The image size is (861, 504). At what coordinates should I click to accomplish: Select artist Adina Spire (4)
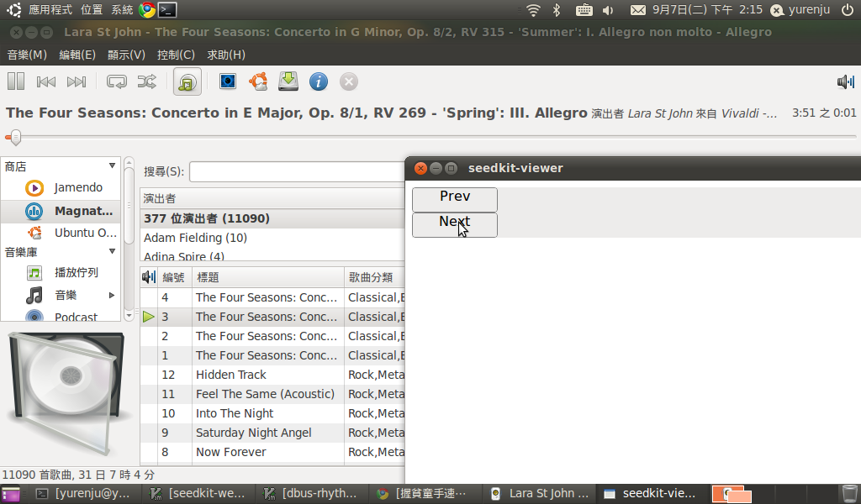pos(273,255)
